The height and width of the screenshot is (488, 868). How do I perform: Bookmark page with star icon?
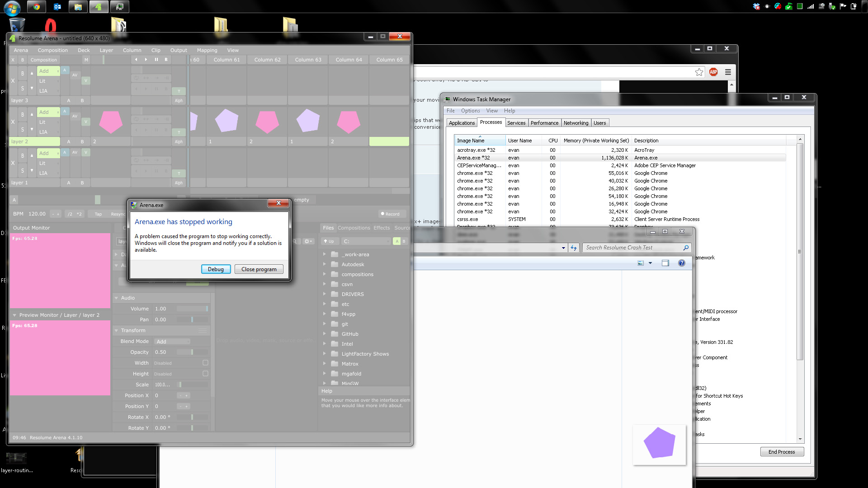point(699,72)
